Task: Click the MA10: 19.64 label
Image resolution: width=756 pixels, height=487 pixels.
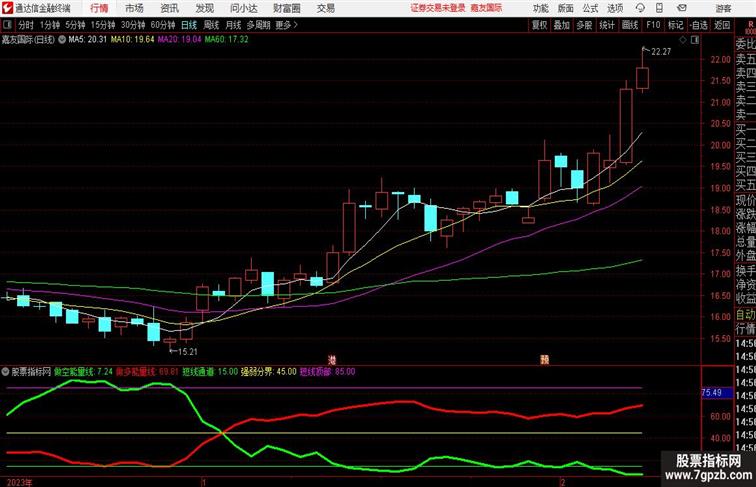Action: click(133, 40)
